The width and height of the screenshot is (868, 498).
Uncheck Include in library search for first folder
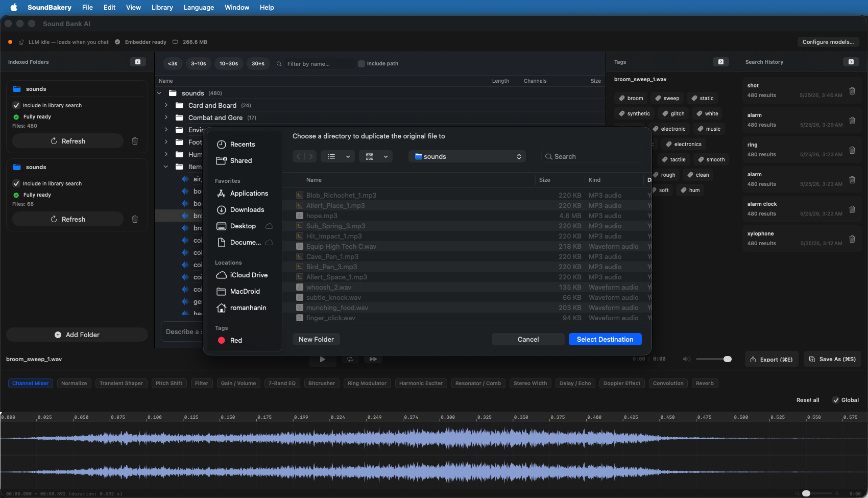click(16, 105)
